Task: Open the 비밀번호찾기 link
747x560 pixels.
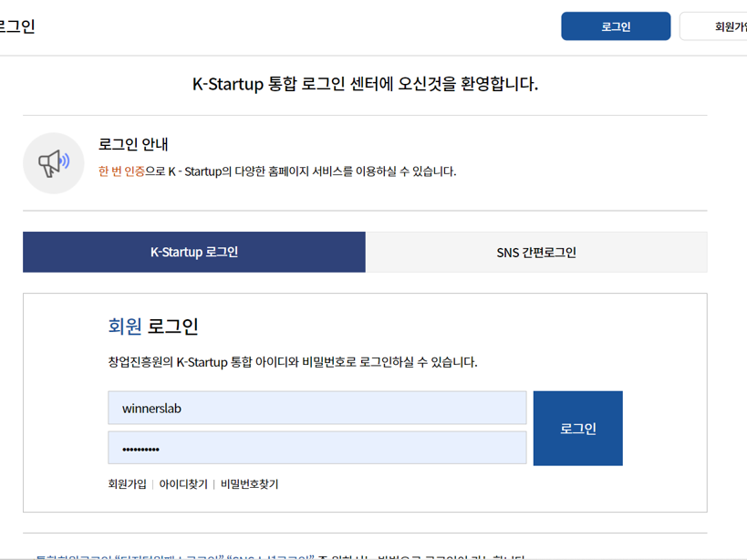Action: pyautogui.click(x=250, y=483)
